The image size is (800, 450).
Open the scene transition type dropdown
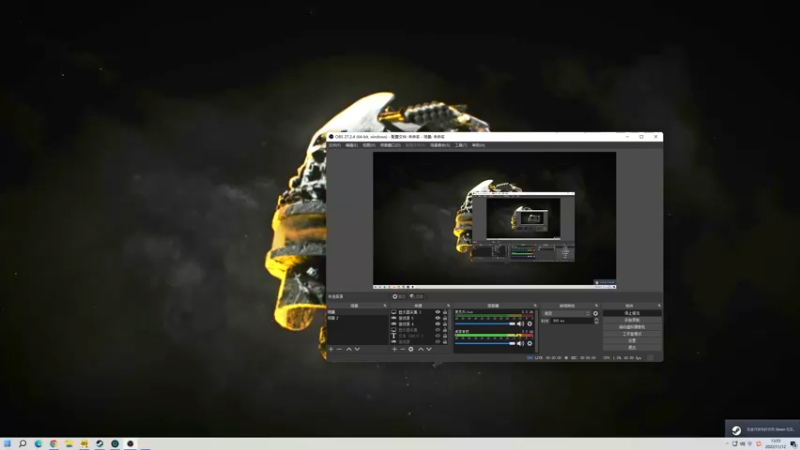pos(566,313)
